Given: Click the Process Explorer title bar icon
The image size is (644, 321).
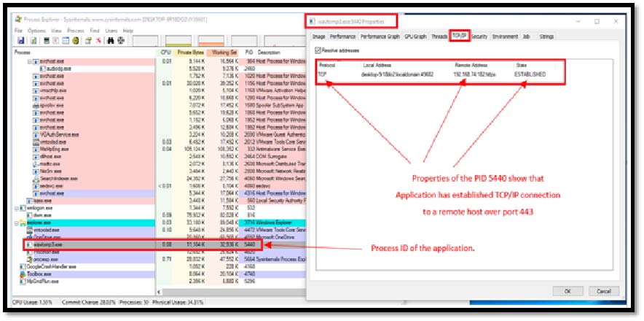Looking at the screenshot, I should 18,20.
